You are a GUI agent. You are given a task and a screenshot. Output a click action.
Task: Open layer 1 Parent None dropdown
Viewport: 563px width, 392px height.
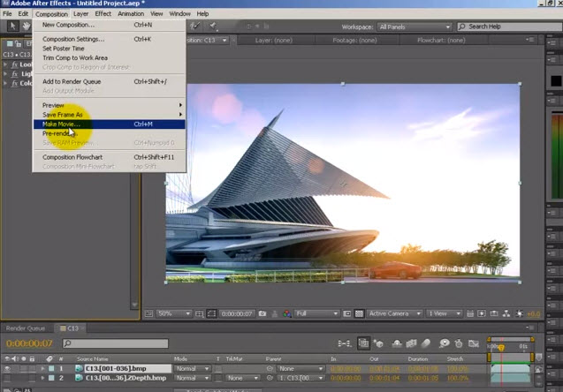click(x=301, y=369)
